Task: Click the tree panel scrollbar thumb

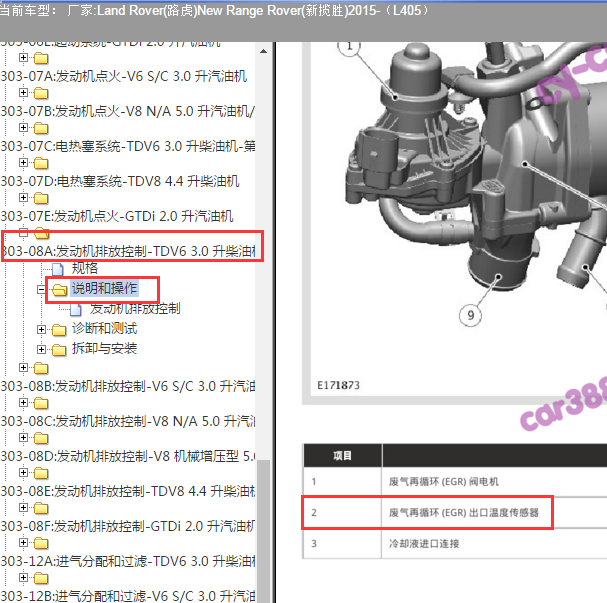Action: click(x=264, y=531)
